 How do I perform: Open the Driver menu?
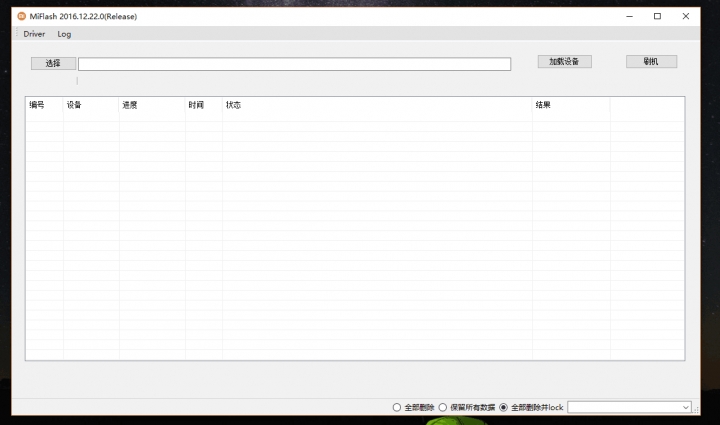click(34, 34)
